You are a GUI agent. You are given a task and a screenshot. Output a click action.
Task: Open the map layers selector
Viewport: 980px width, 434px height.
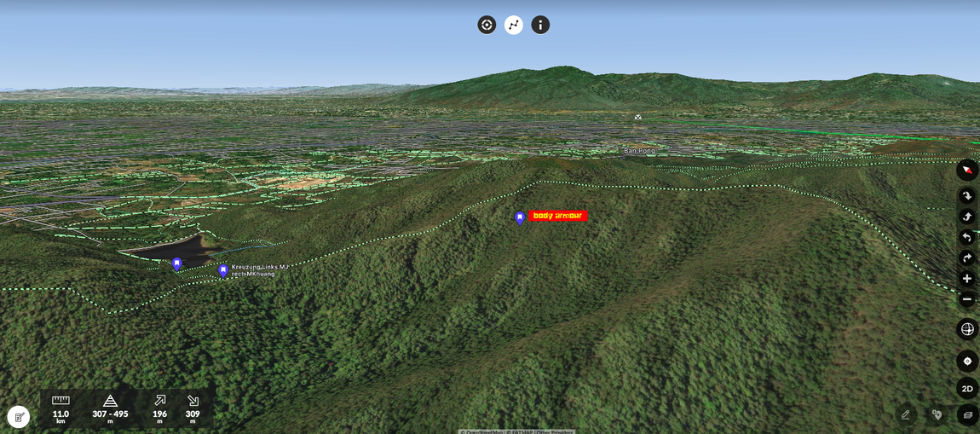tap(967, 415)
